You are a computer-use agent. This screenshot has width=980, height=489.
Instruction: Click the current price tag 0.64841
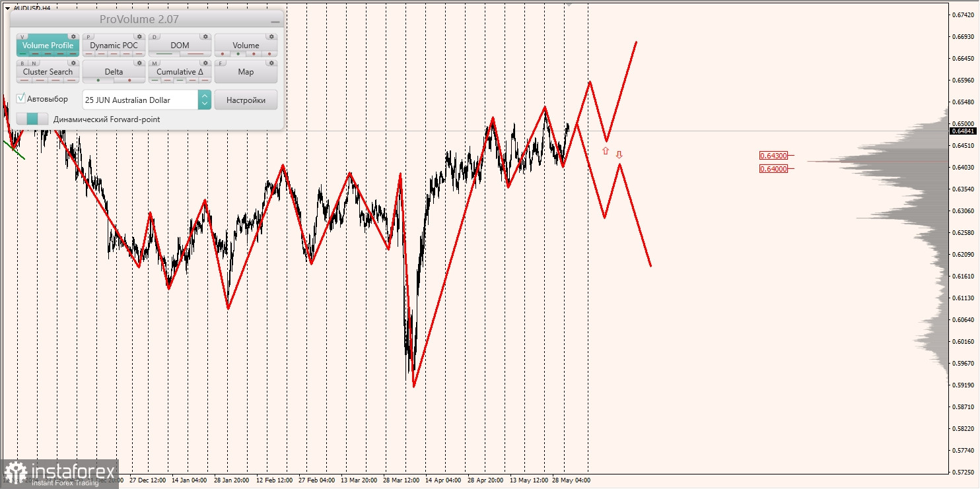pyautogui.click(x=963, y=131)
